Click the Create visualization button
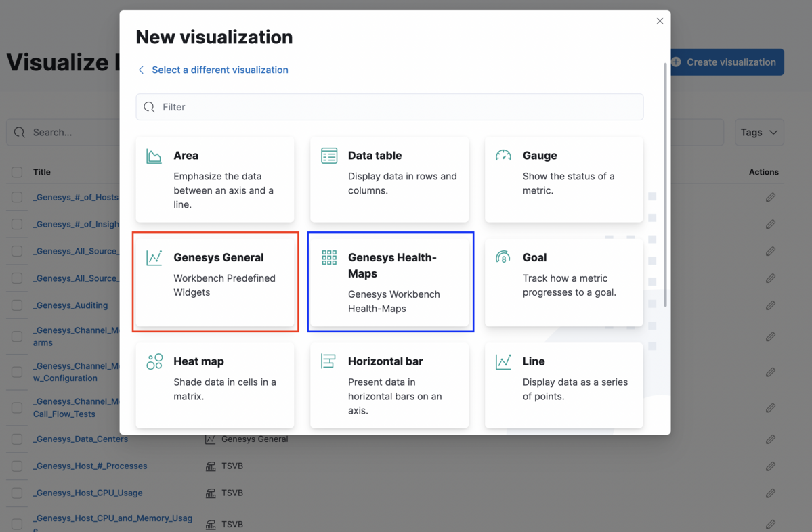 tap(727, 62)
